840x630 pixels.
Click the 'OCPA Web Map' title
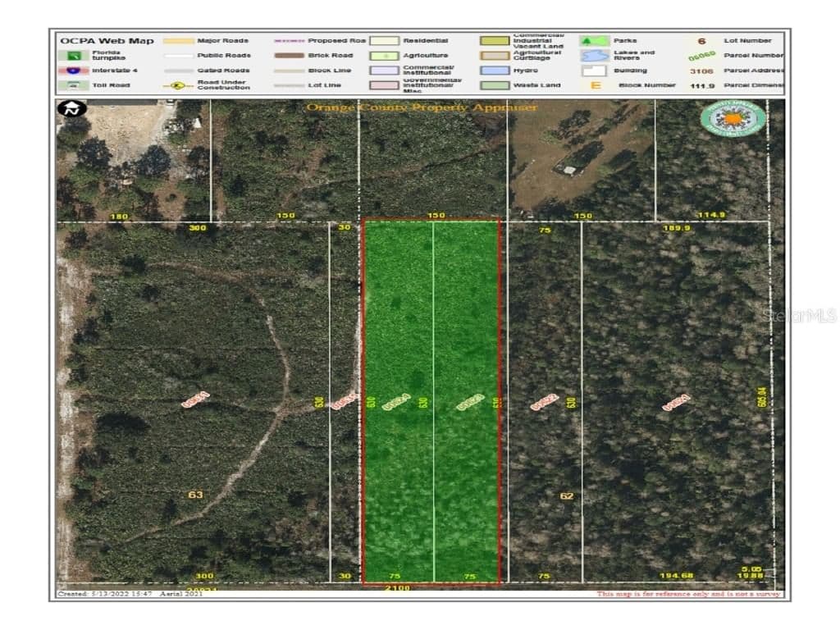107,41
